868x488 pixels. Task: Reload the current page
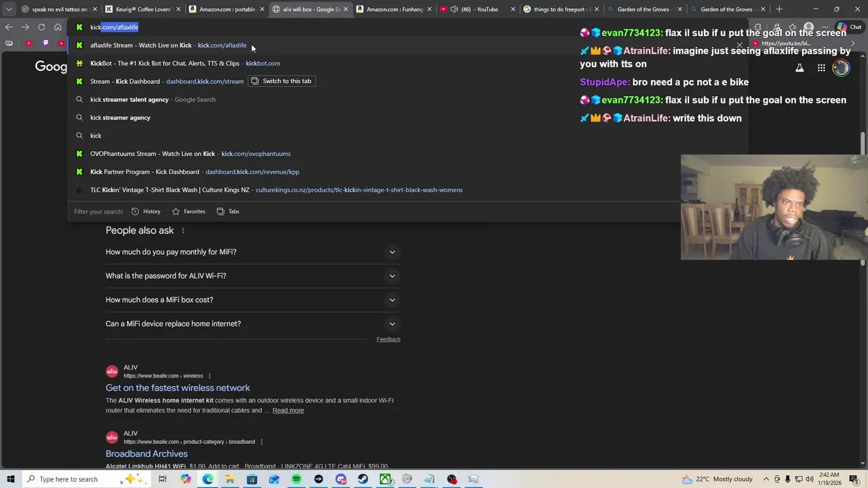tap(41, 27)
